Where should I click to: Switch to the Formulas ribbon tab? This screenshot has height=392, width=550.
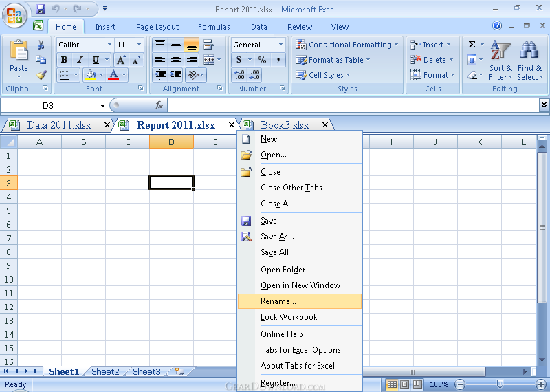pos(214,27)
